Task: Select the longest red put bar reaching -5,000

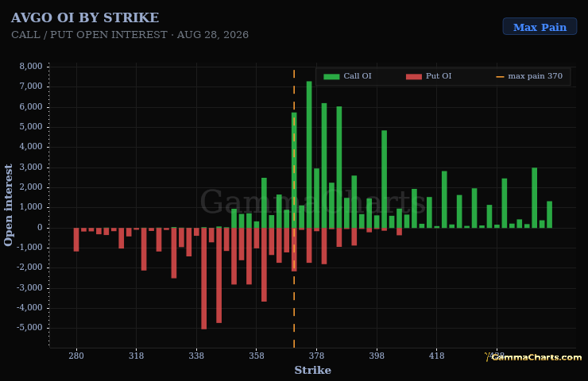Action: (x=203, y=279)
